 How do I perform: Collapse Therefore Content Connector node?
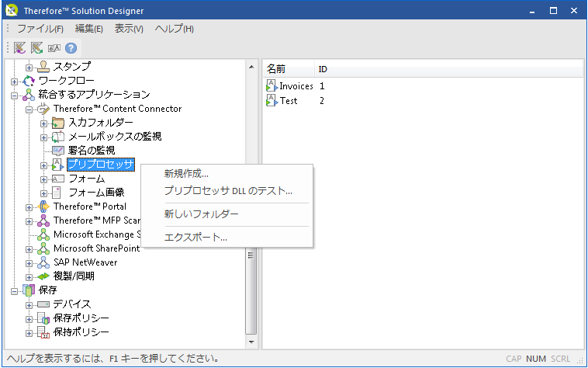(29, 110)
